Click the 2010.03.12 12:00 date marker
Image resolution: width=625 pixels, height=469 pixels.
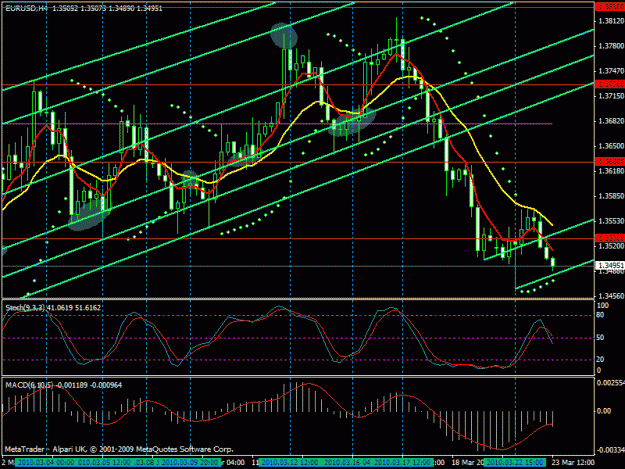(x=289, y=463)
